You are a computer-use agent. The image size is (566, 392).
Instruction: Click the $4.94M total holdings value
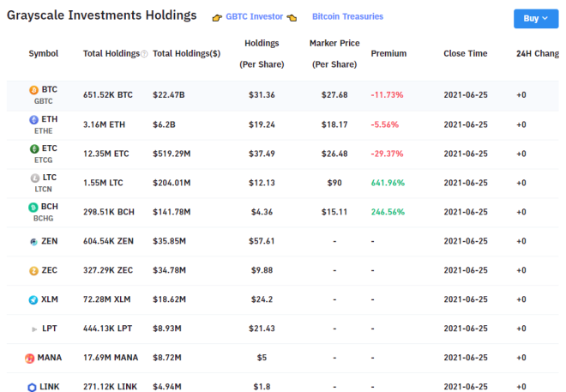point(167,387)
